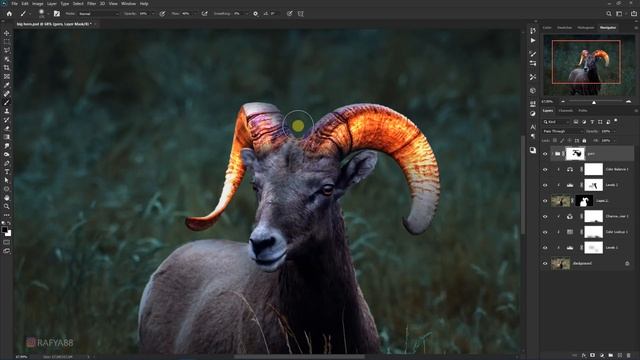This screenshot has width=640, height=360.
Task: Expand the top group layer arrow
Action: [x=552, y=154]
